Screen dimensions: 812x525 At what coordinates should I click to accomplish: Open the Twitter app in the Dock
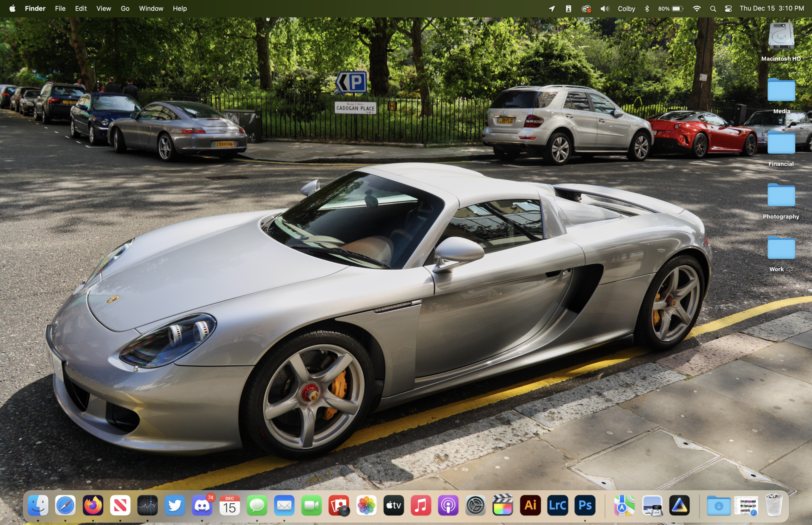pyautogui.click(x=175, y=506)
